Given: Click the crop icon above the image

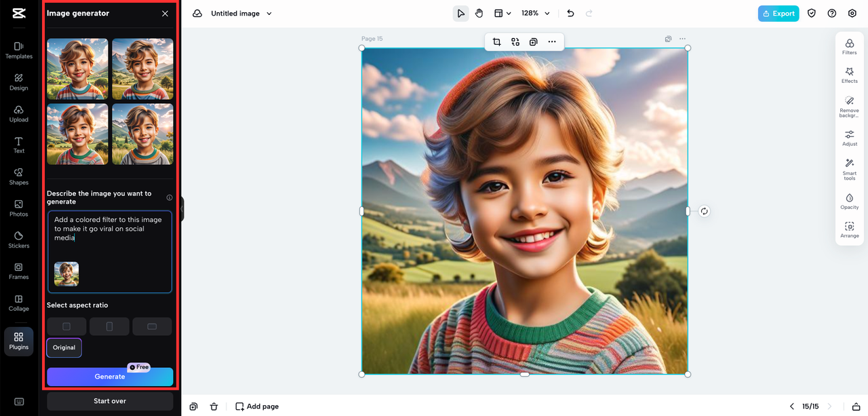Looking at the screenshot, I should tap(496, 42).
